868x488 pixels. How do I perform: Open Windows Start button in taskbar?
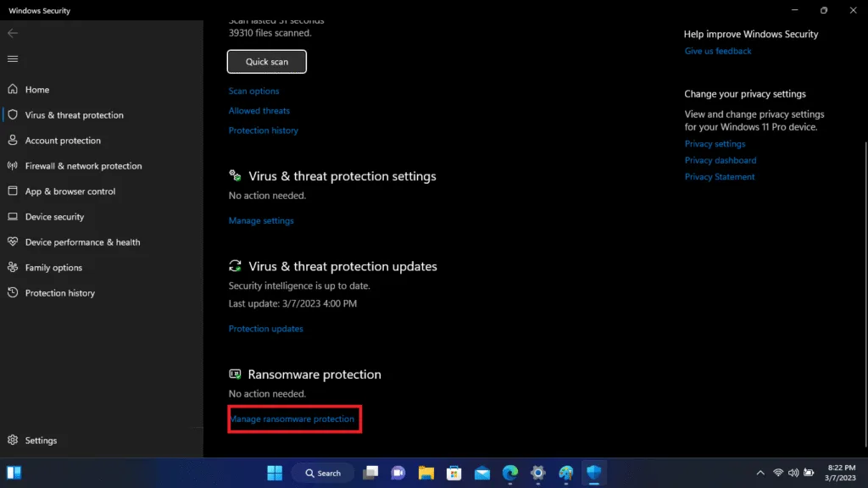[x=275, y=473]
